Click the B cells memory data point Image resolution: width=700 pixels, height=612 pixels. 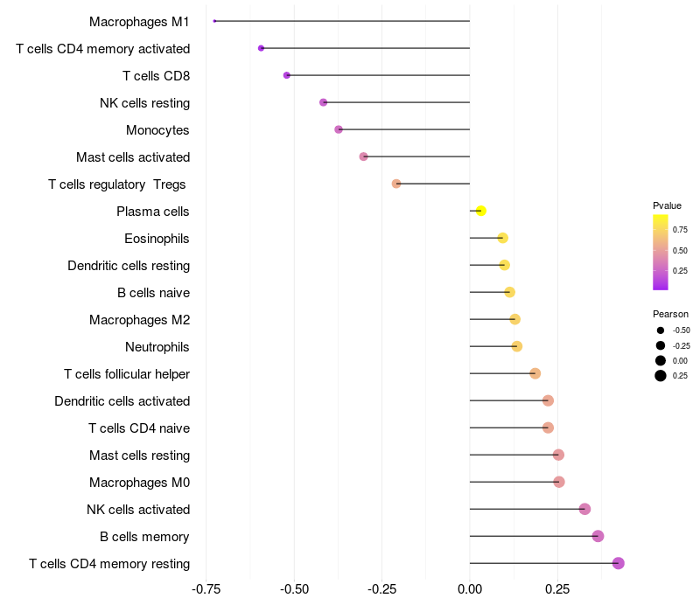point(598,536)
